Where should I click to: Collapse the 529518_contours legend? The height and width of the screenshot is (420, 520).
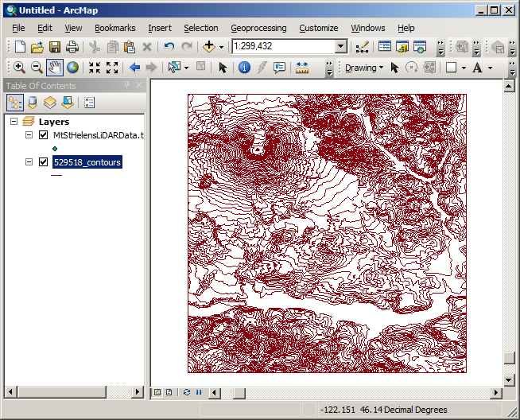(x=29, y=162)
